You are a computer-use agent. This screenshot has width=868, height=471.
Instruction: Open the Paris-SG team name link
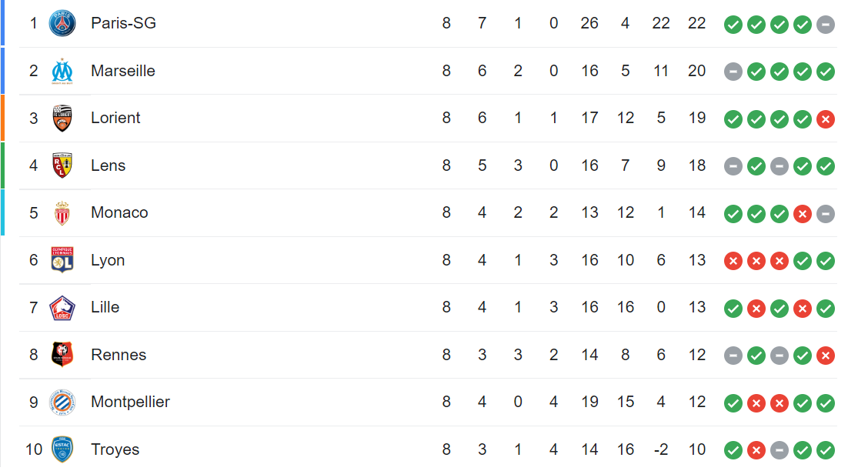point(123,23)
